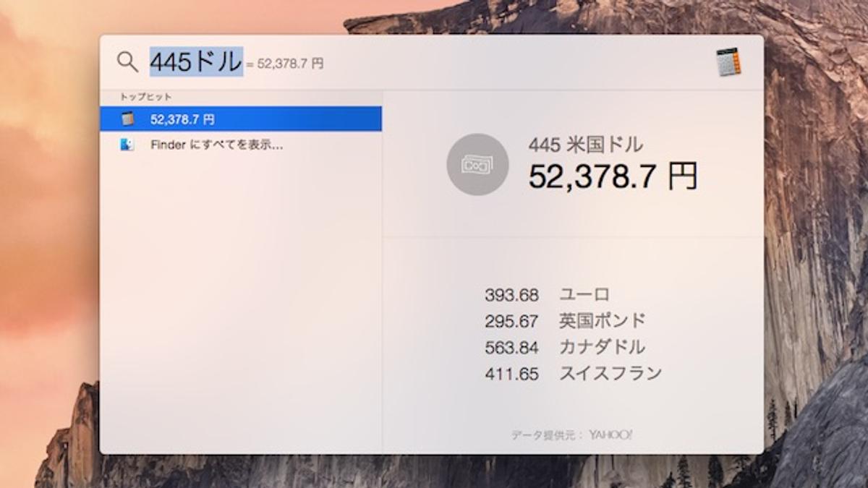Click the YAHOO! data provider logo
The width and height of the screenshot is (868, 488).
610,435
